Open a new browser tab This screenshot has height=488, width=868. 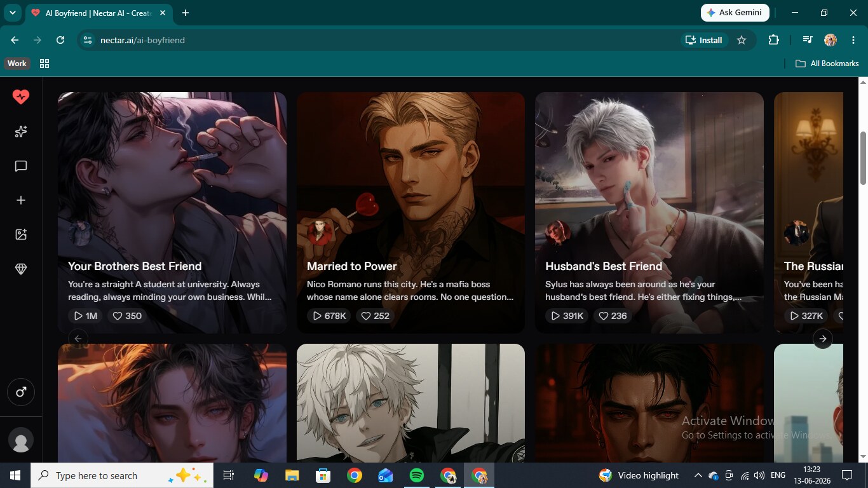tap(186, 13)
